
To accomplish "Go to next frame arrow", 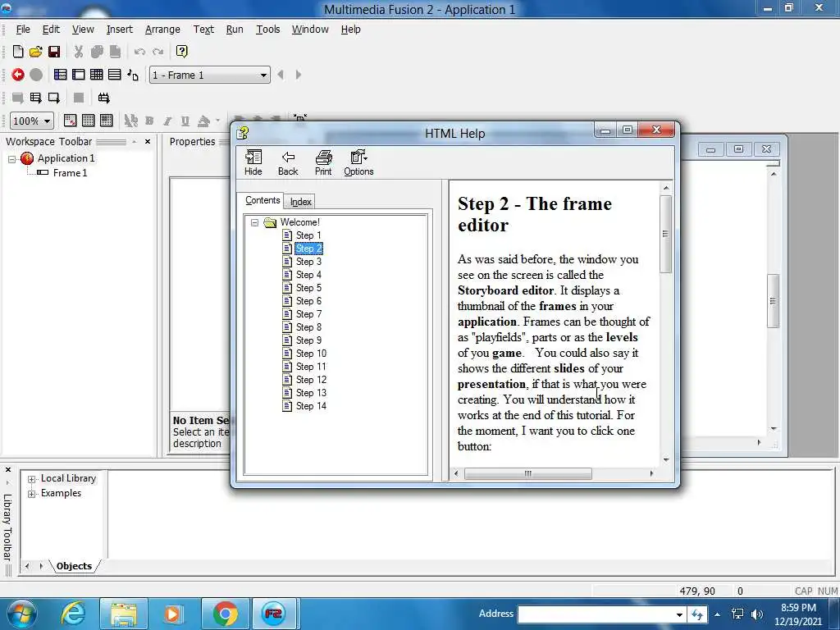I will pos(299,75).
